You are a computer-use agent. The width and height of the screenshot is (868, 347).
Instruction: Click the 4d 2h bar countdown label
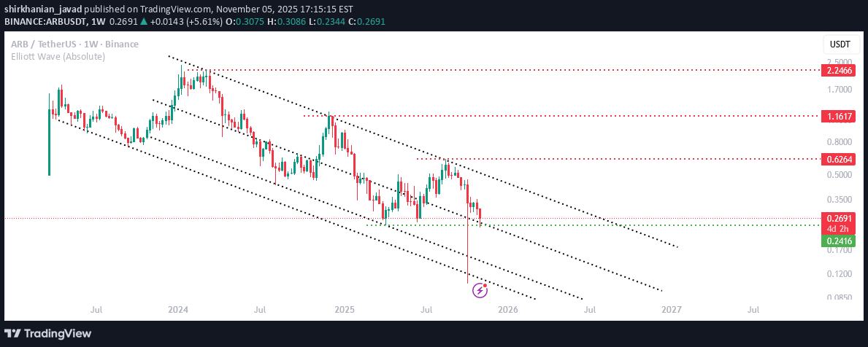[837, 228]
